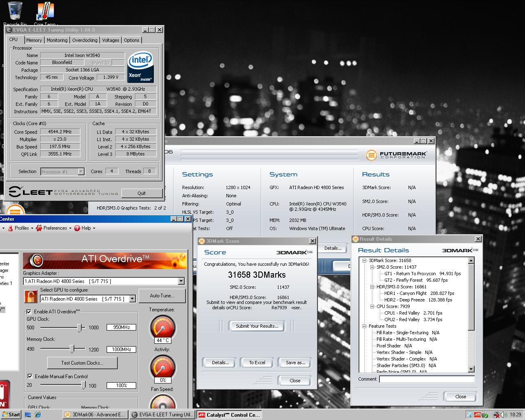Click the red Help question mark icon
Screen dimensions: 525x420
[77, 228]
